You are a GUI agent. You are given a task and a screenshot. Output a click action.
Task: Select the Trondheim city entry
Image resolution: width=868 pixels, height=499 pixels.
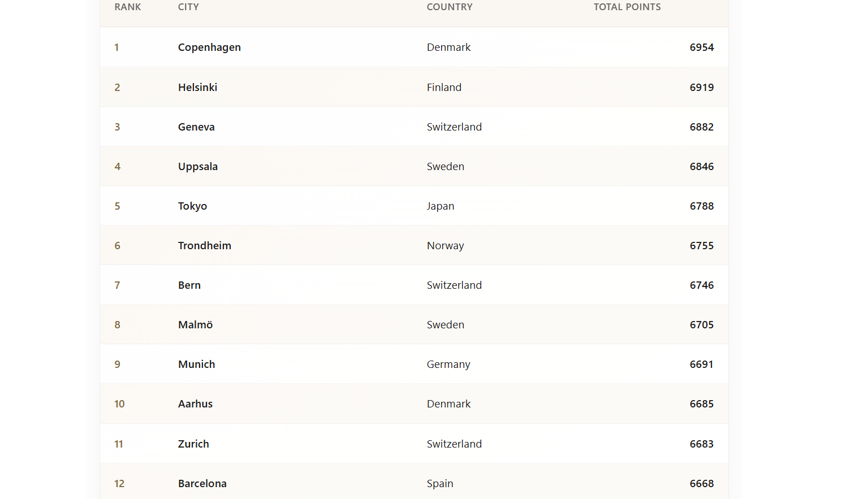(205, 245)
